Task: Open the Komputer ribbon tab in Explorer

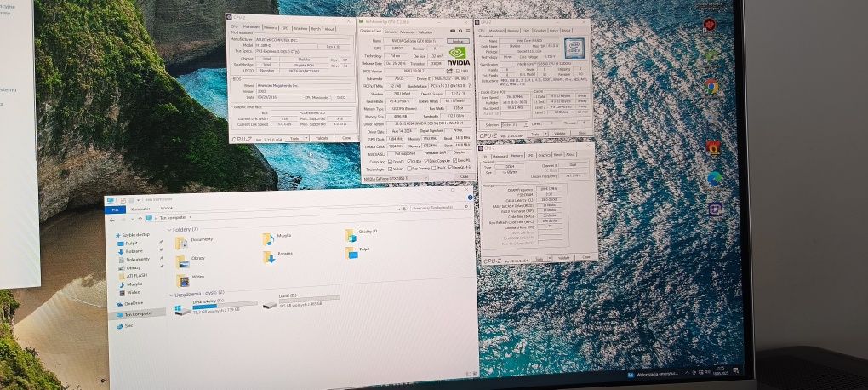Action: pyautogui.click(x=140, y=209)
